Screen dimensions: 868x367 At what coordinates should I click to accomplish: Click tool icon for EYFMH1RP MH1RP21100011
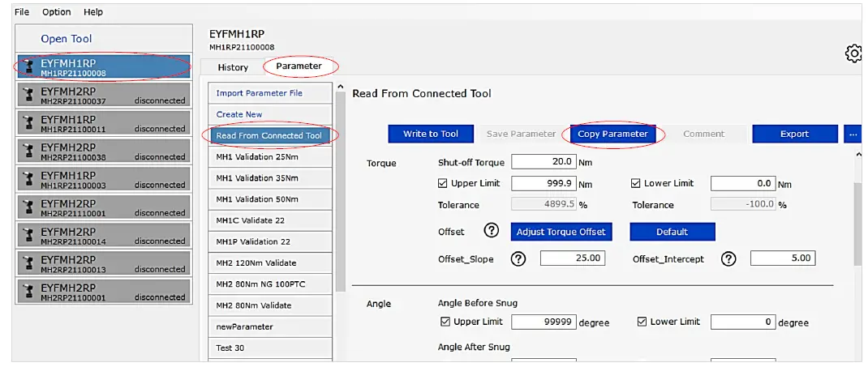click(x=29, y=124)
